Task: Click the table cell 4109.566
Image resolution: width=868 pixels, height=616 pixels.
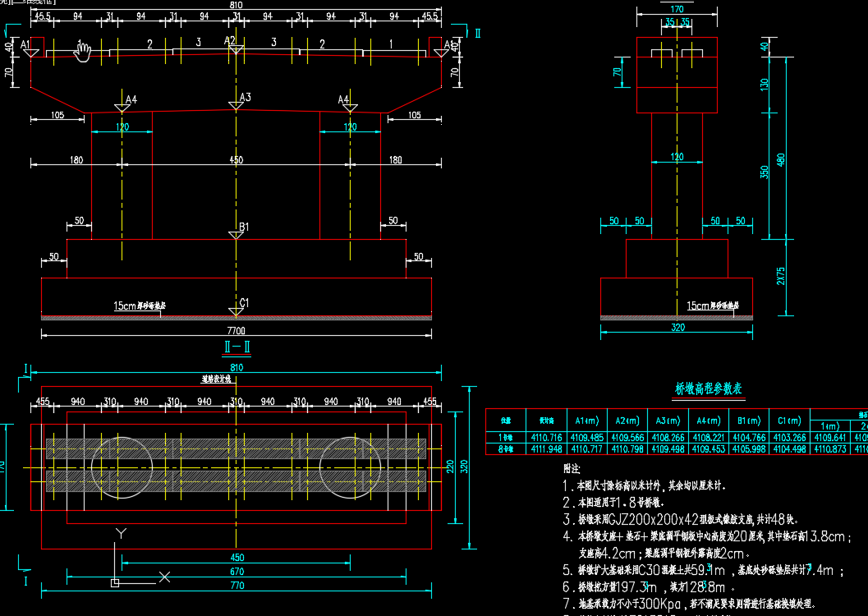Action: [627, 437]
